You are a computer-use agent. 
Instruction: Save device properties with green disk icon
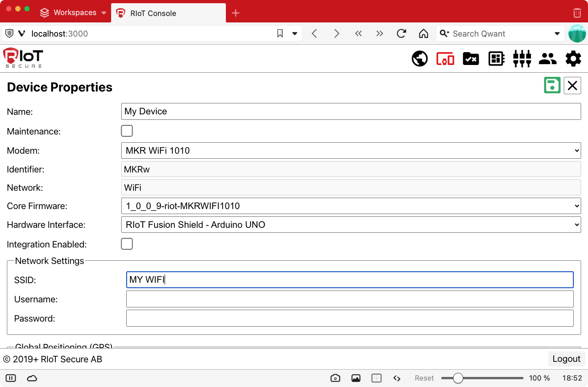(x=552, y=86)
